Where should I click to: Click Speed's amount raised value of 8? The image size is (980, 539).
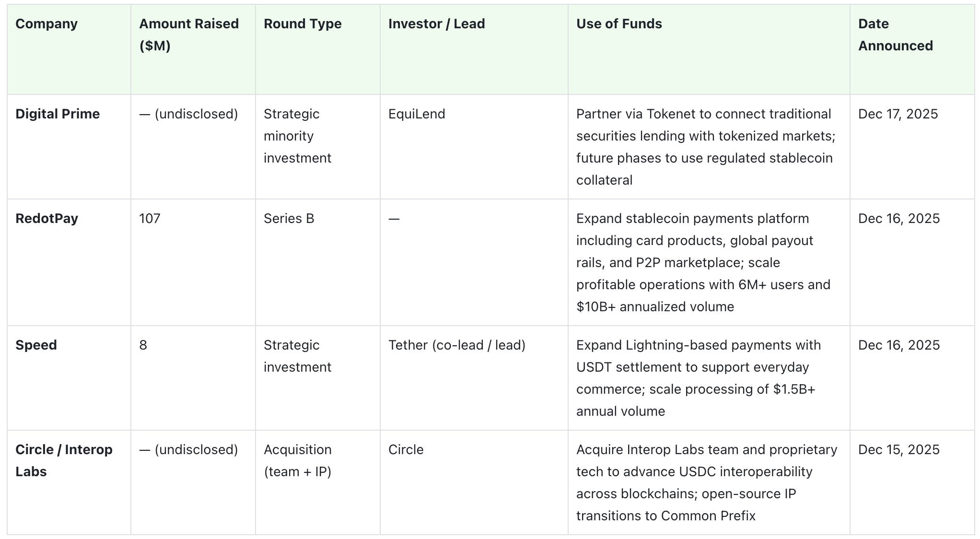pyautogui.click(x=143, y=345)
